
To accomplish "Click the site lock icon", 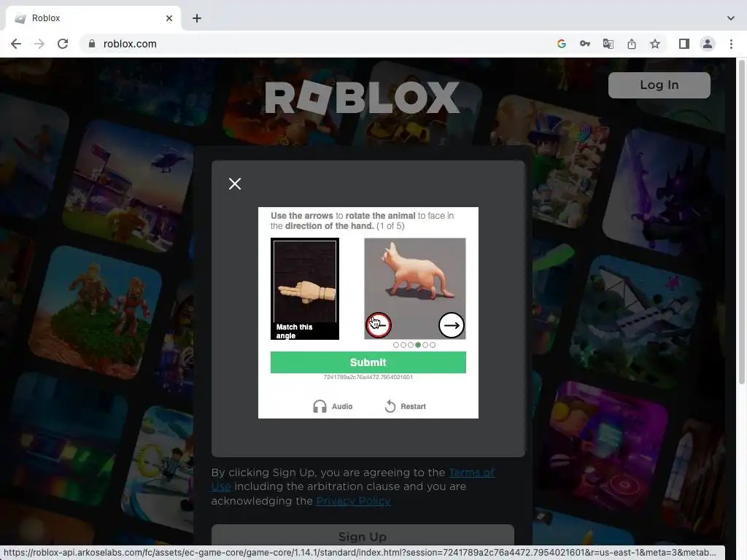I will 91,44.
